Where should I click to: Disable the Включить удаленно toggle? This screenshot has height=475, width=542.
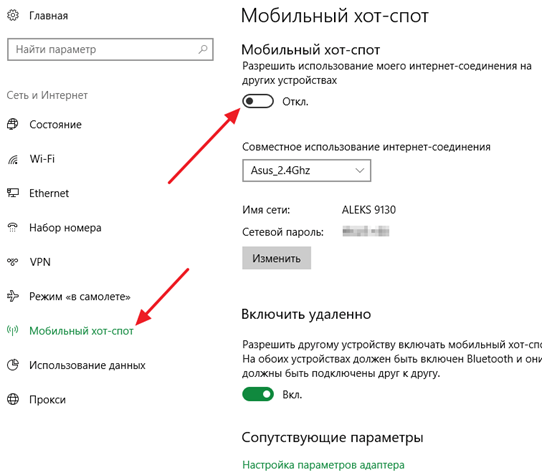[x=258, y=394]
